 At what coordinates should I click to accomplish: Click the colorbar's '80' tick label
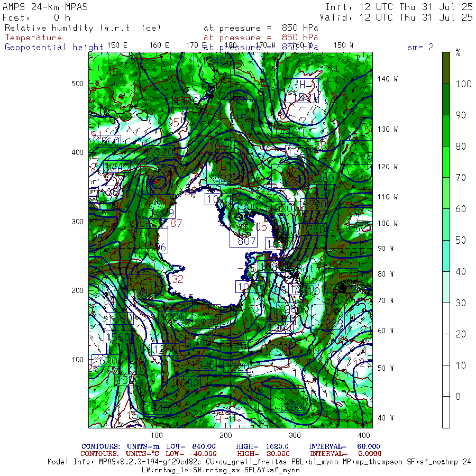pyautogui.click(x=461, y=147)
